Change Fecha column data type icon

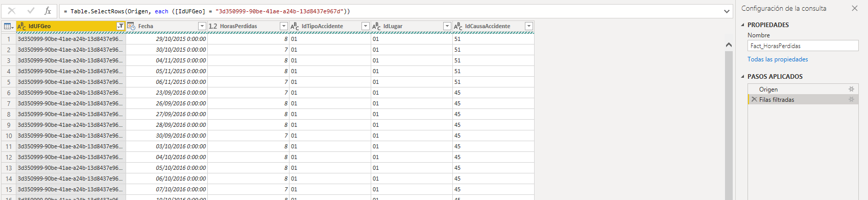coord(131,26)
